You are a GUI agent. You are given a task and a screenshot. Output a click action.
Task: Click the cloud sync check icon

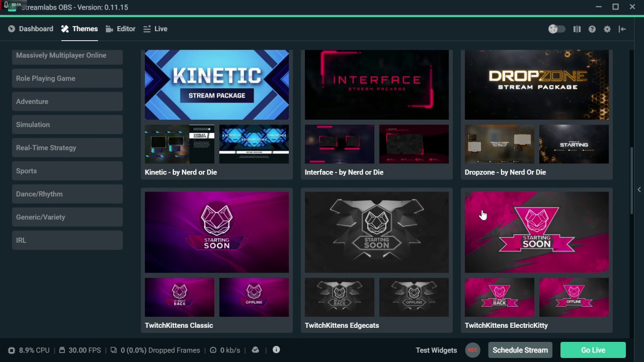256,350
